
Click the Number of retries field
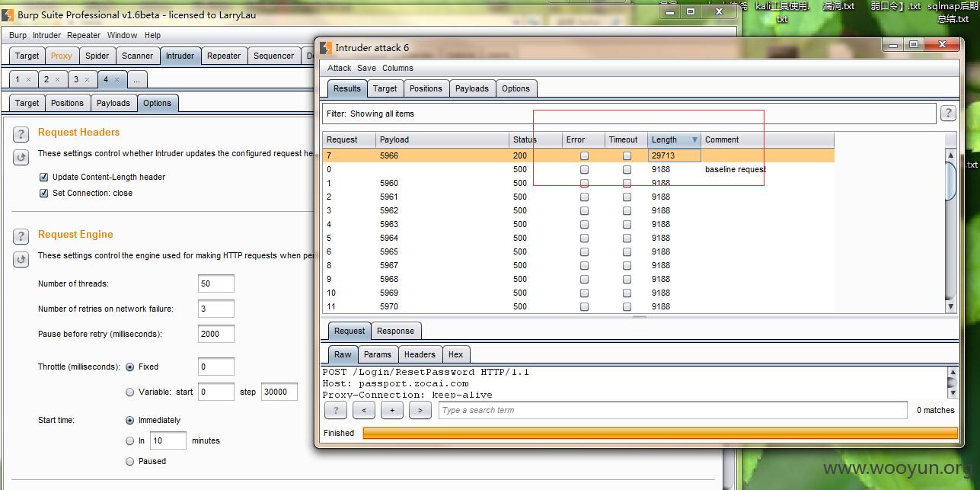(215, 309)
